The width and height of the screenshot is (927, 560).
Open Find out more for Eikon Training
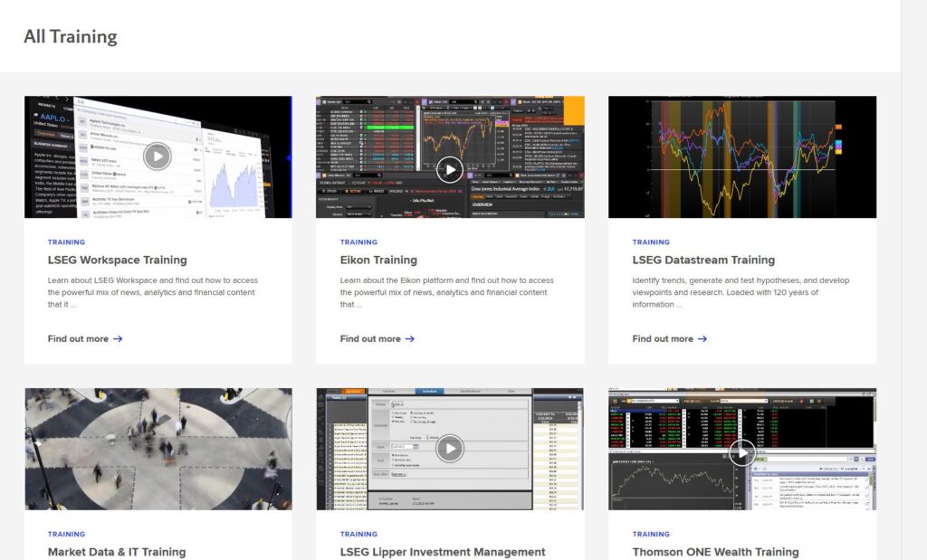click(x=371, y=339)
